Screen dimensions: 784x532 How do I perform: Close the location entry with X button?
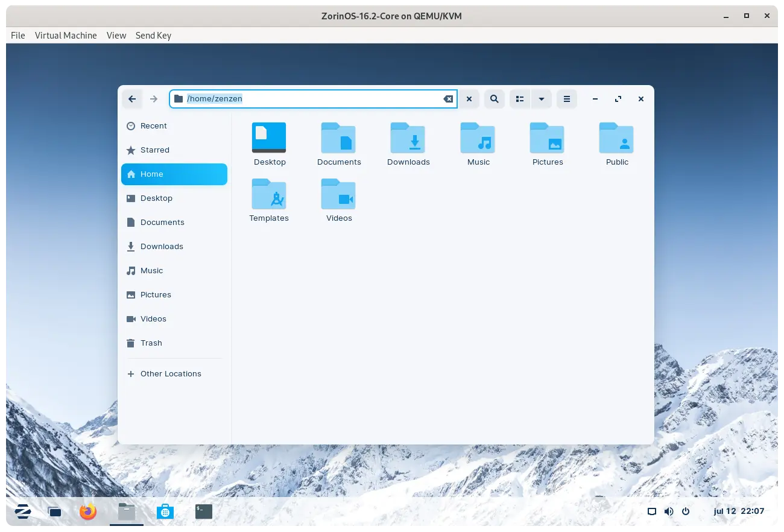coord(469,99)
